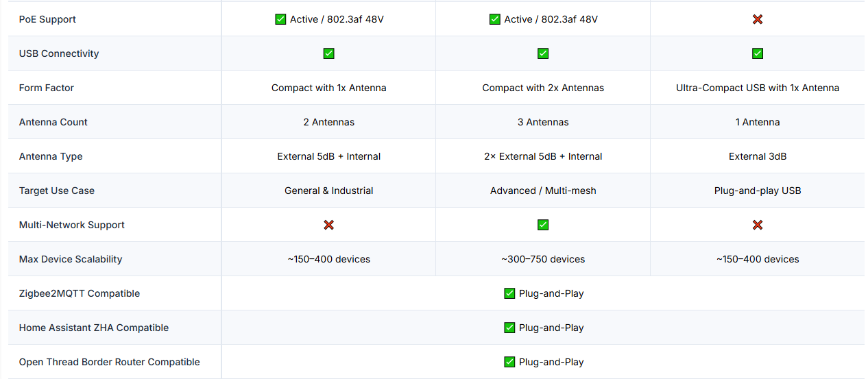Click the leftmost USB Connectivity checkmark

tap(329, 53)
